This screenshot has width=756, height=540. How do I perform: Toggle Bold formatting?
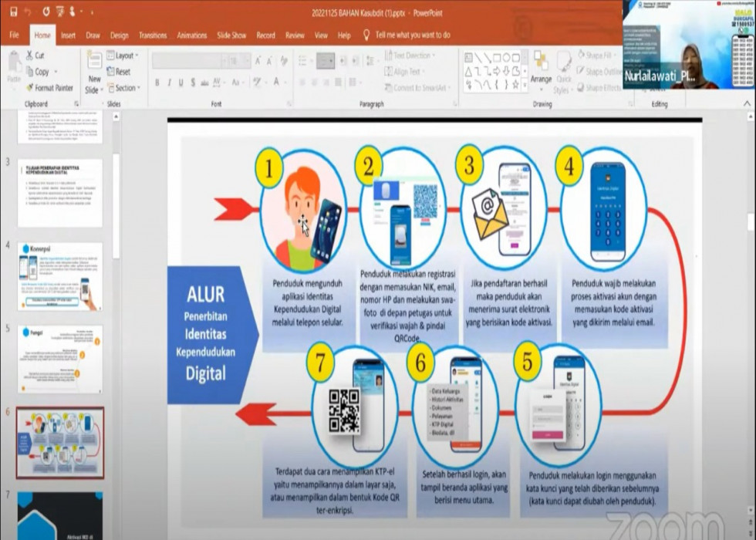coord(157,83)
